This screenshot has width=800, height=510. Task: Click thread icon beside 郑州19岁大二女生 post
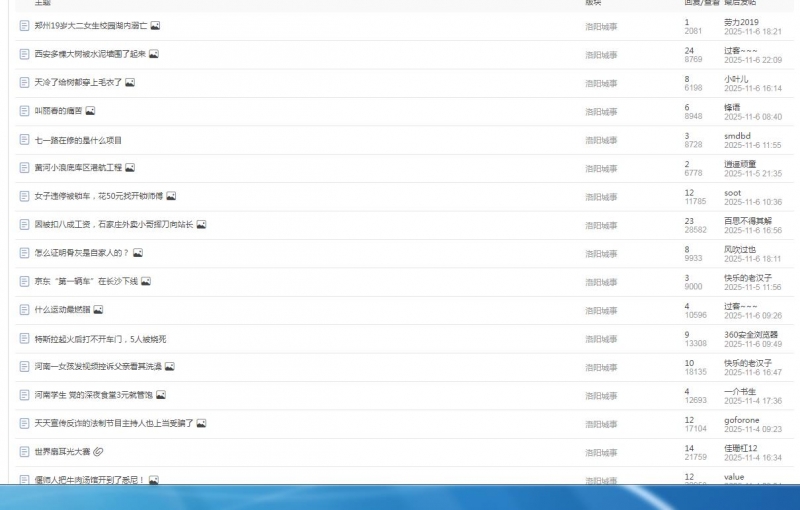point(25,25)
